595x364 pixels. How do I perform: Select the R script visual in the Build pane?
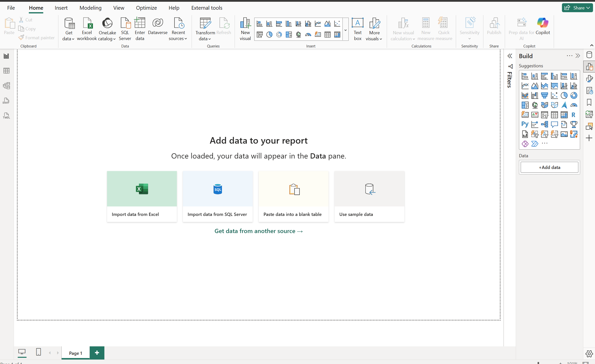pos(574,115)
